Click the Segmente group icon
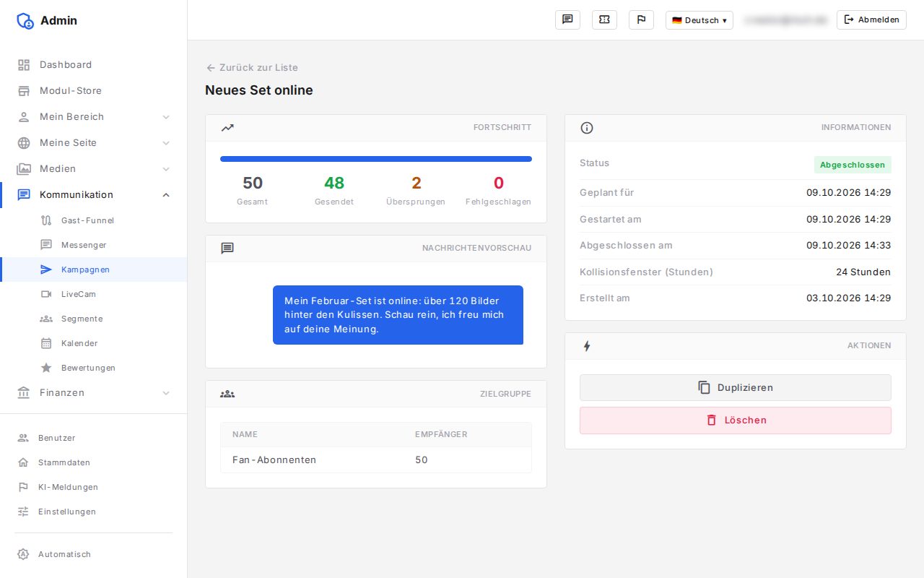 [x=46, y=319]
